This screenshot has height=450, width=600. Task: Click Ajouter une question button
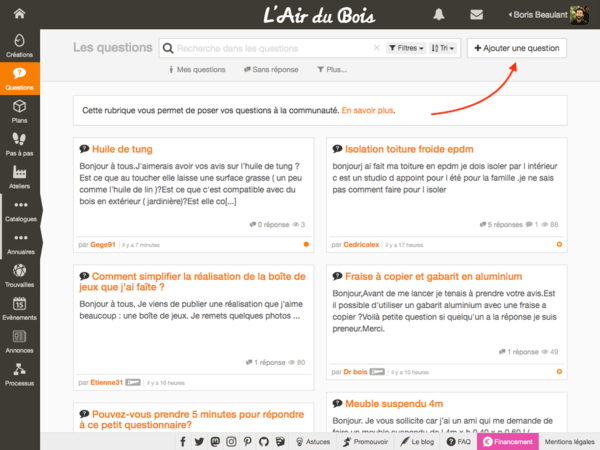[516, 48]
